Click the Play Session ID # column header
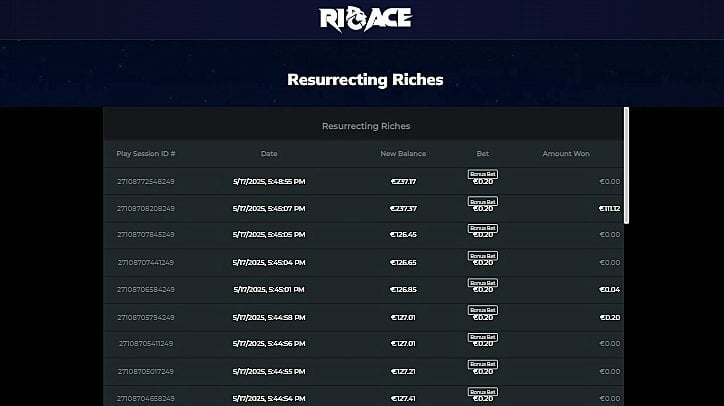The height and width of the screenshot is (406, 724). coord(146,154)
